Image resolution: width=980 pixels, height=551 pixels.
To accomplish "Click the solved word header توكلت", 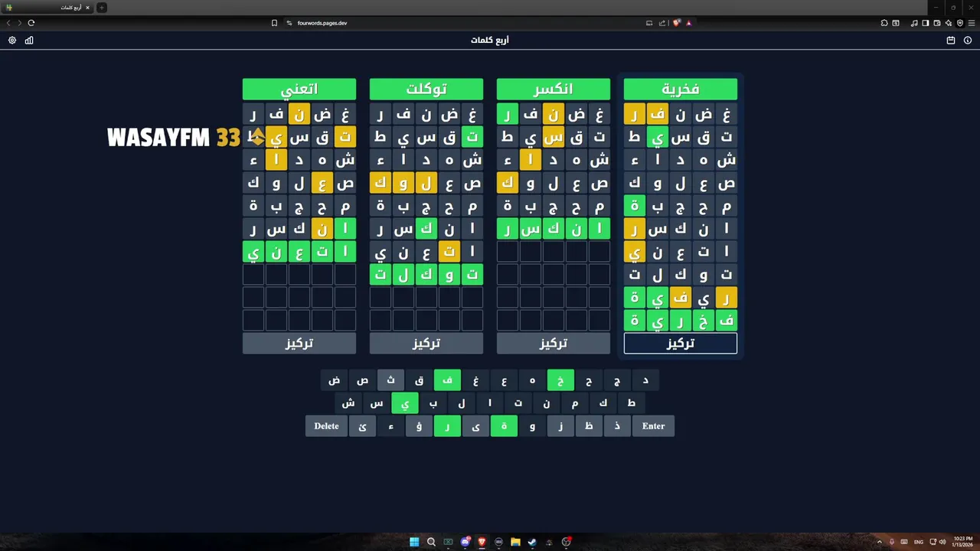I will point(426,90).
